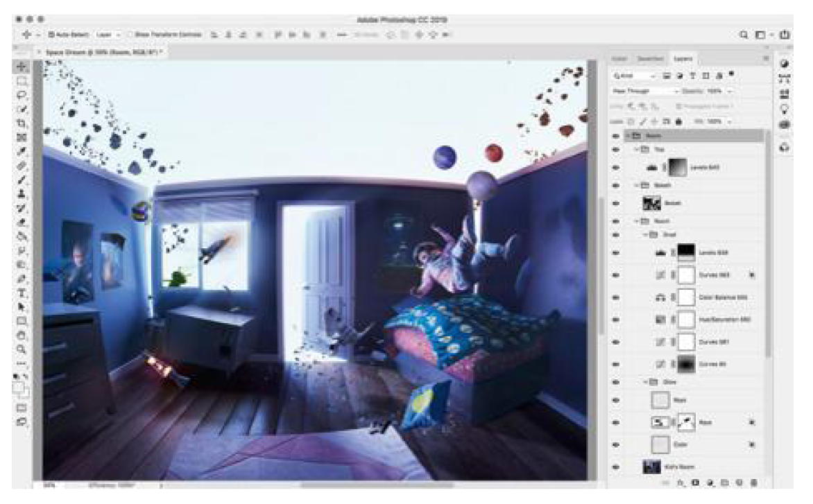Select the Crop tool
This screenshot has width=813, height=504.
coord(22,123)
